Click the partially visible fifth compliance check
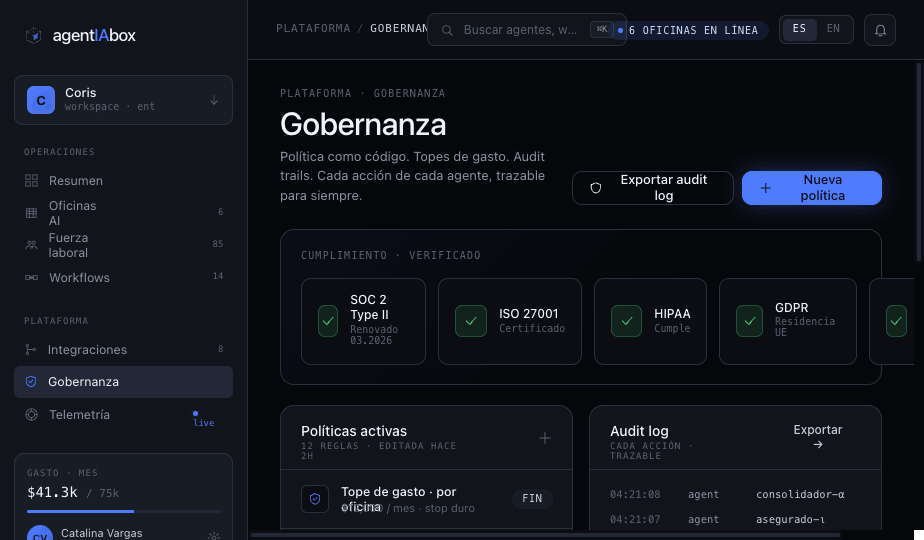Viewport: 924px width, 540px height. tap(896, 321)
